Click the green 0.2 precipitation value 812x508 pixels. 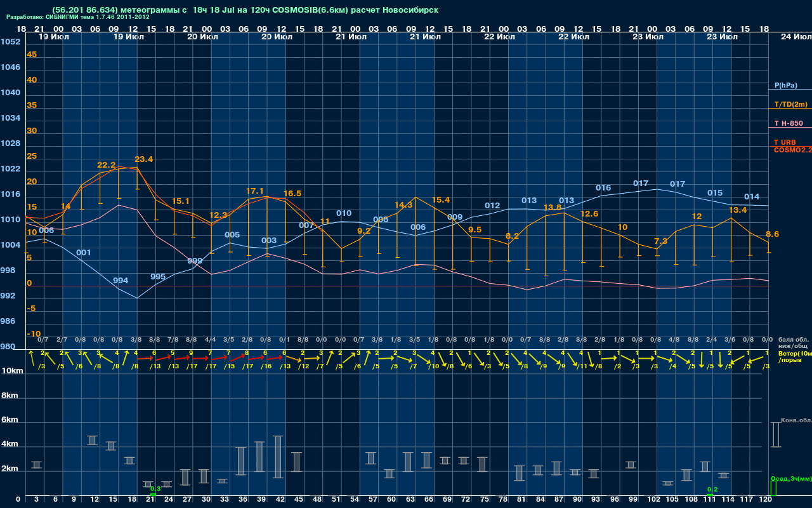[x=712, y=490]
